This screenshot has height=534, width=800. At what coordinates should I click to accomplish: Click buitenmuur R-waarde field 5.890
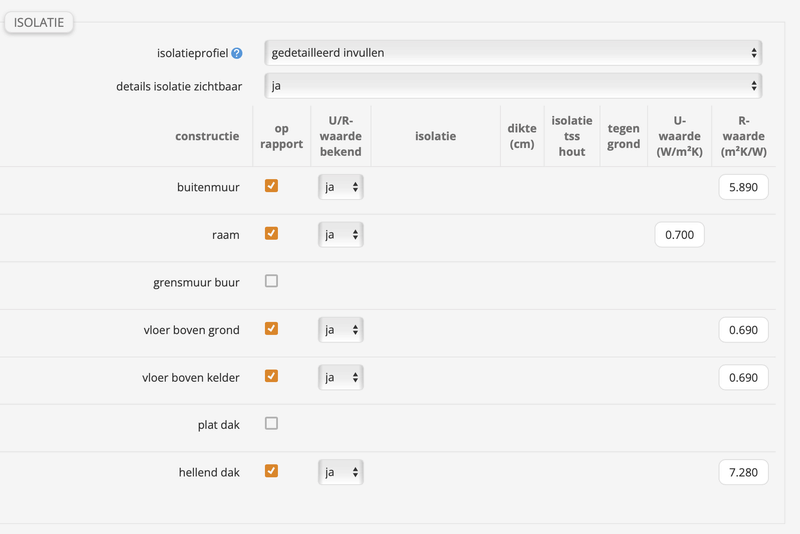743,187
